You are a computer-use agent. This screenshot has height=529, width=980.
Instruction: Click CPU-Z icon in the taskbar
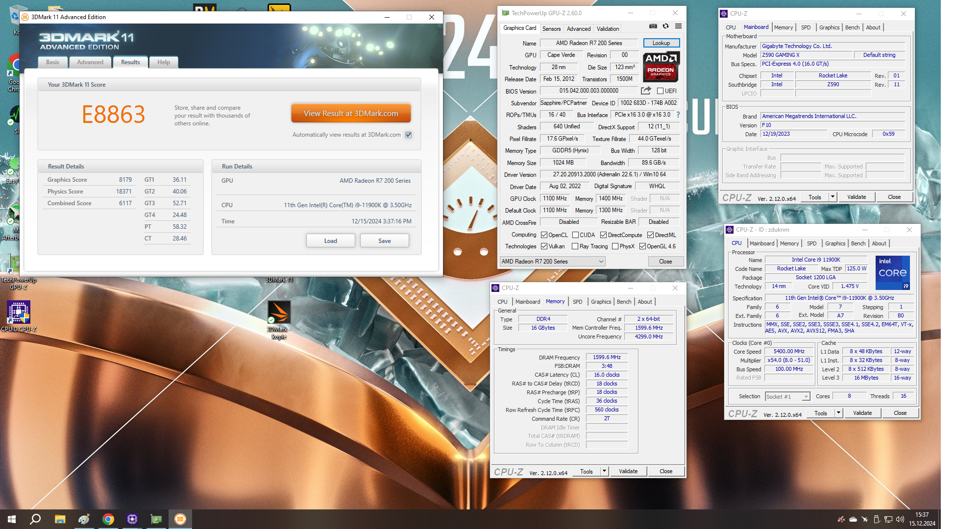(132, 519)
